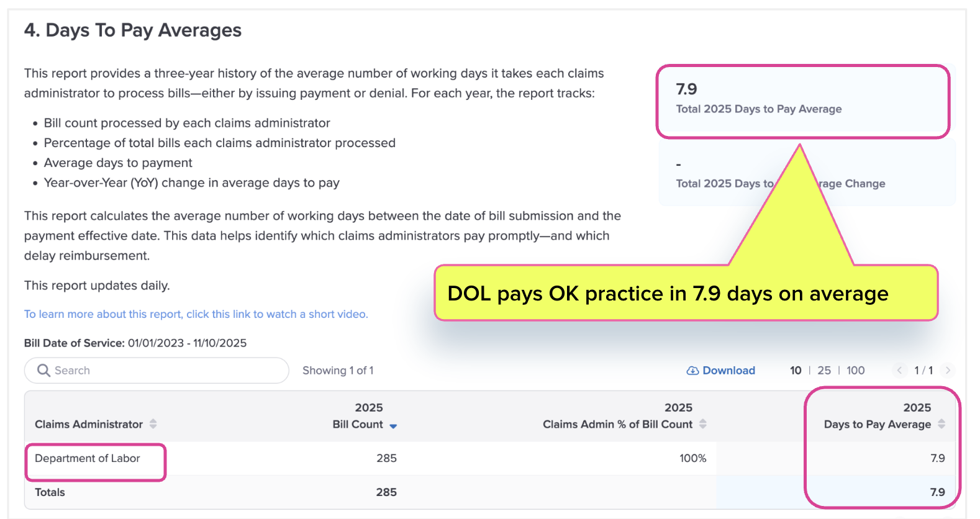Select the Department of Labor row name
This screenshot has width=980, height=519.
click(88, 459)
